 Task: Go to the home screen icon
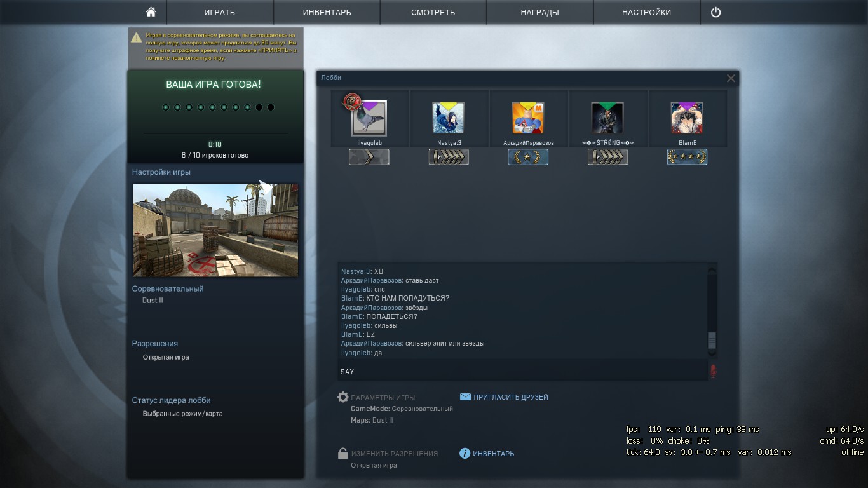[x=151, y=12]
